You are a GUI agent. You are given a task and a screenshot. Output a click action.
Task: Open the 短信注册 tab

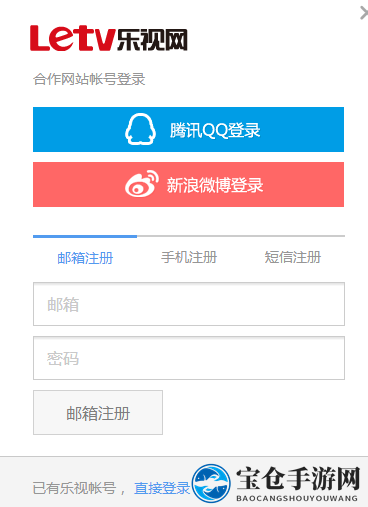click(293, 257)
